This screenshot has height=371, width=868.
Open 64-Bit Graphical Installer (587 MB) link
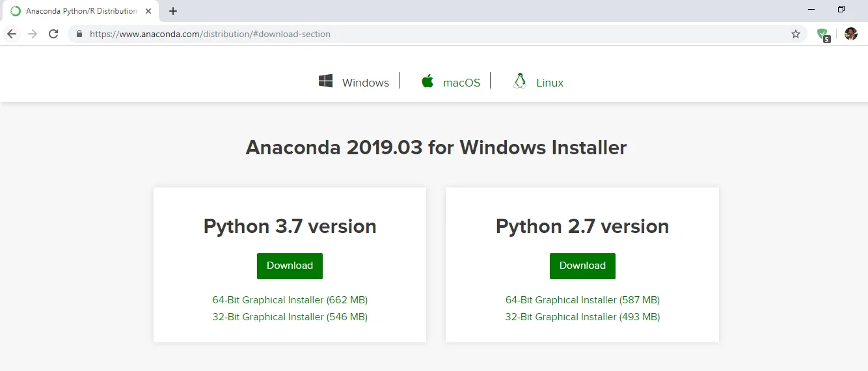pos(582,300)
